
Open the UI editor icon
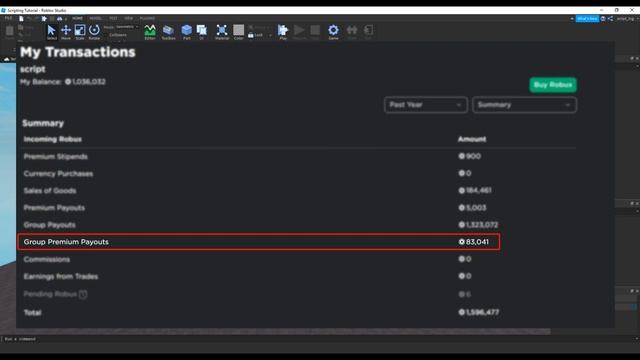click(202, 32)
